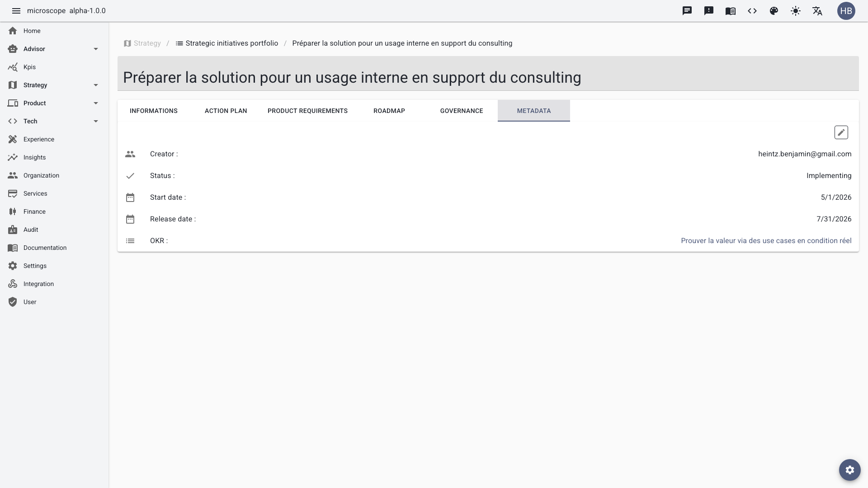Open the color palette theme icon
Screen dimensions: 868x488
[x=774, y=11]
